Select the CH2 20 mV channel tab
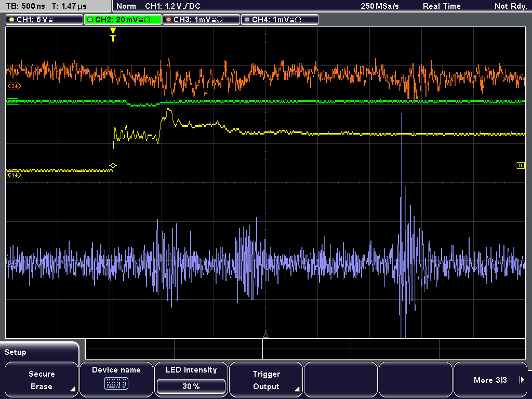 coord(123,20)
